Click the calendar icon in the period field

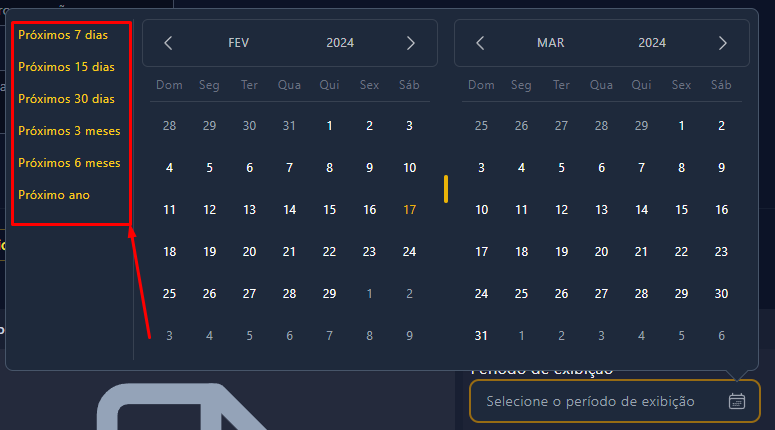point(737,401)
